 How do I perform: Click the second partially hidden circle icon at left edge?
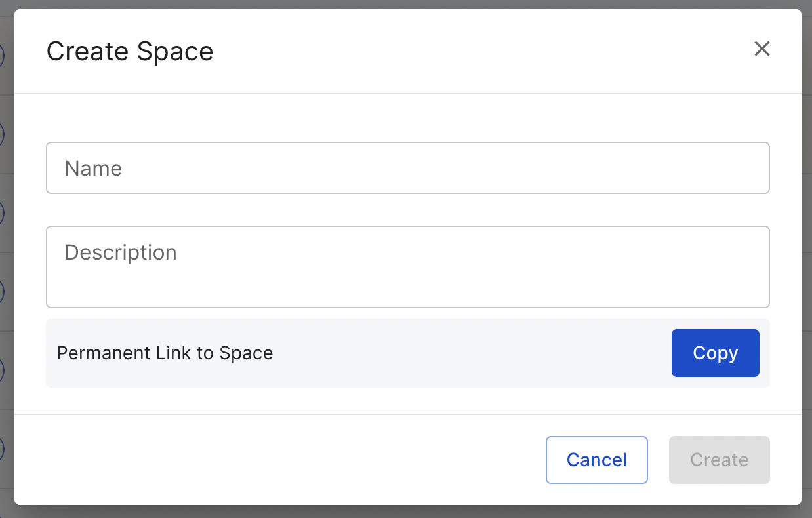click(x=2, y=134)
